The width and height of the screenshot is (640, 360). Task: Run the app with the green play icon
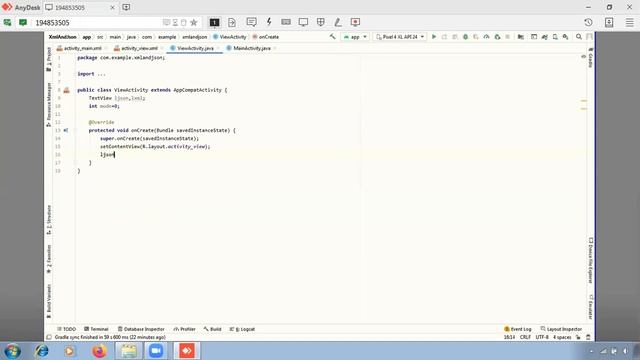tap(434, 37)
